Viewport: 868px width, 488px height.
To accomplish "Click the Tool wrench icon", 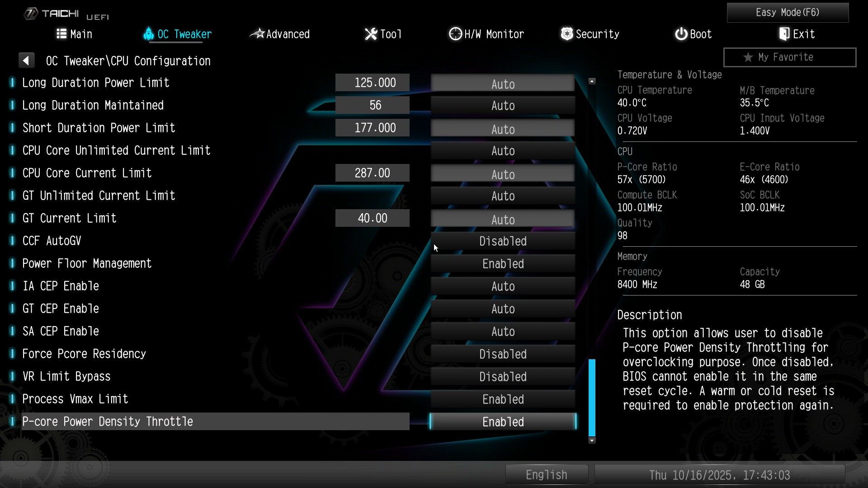I will [371, 34].
